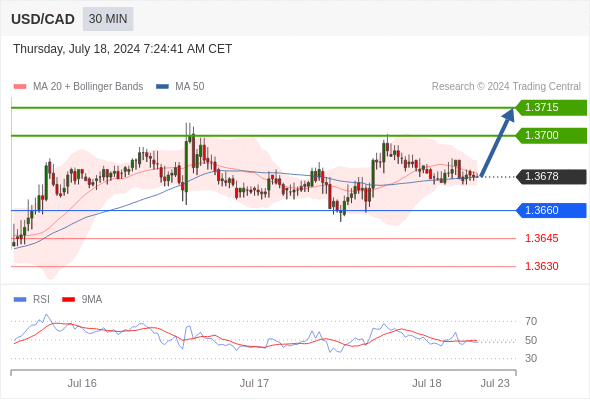Click the RSI 30 axis value
The image size is (590, 400).
click(x=531, y=358)
